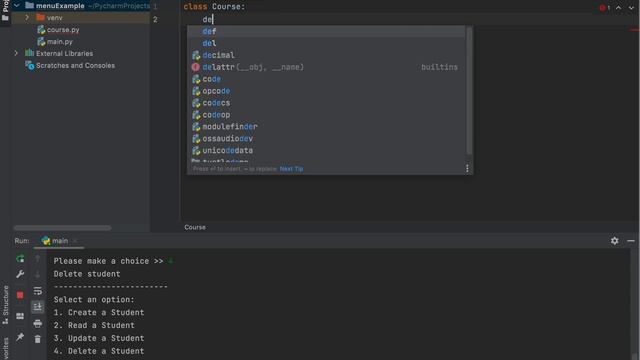Select Scratches and Consoles
The width and height of the screenshot is (640, 360).
click(75, 65)
